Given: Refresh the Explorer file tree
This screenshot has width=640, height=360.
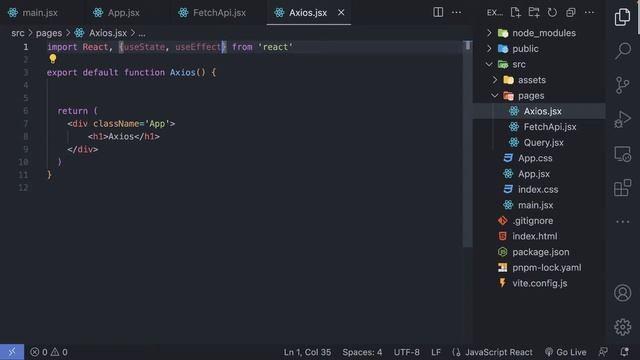Looking at the screenshot, I should pos(552,13).
